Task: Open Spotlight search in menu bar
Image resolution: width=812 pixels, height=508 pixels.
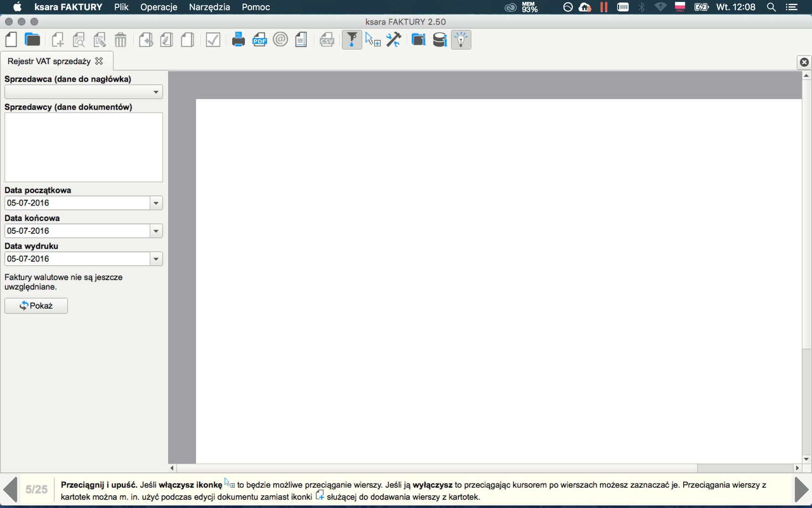Action: 771,7
